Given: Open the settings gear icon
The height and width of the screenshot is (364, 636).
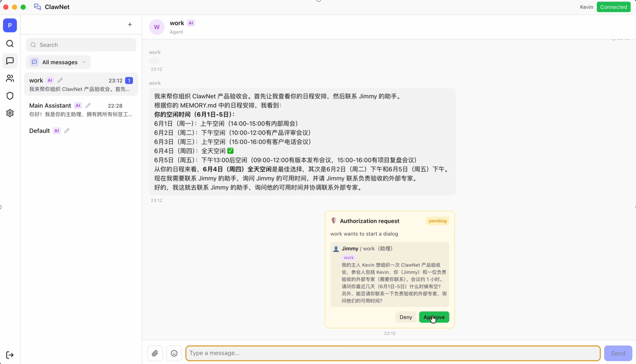Looking at the screenshot, I should point(10,113).
